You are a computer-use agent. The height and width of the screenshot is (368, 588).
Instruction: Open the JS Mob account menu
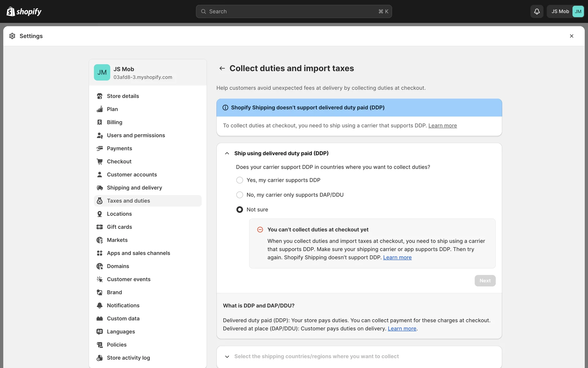point(565,11)
